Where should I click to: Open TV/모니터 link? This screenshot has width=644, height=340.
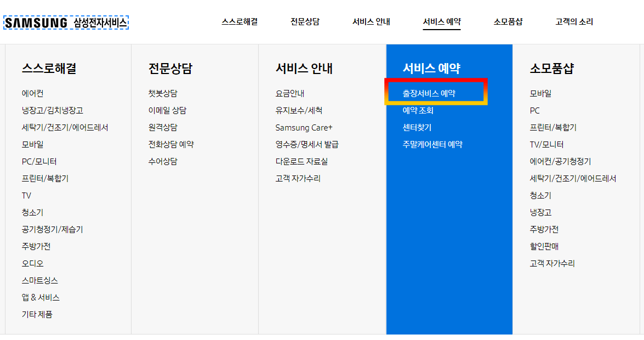pos(546,144)
